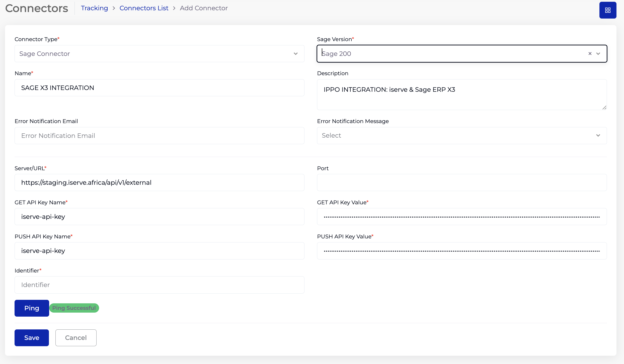Open the grid apps menu icon
The height and width of the screenshot is (364, 624).
[x=608, y=10]
